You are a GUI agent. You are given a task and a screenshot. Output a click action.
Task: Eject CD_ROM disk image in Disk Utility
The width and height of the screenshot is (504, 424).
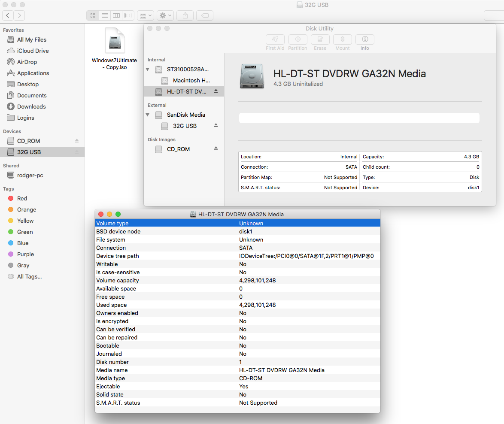pos(216,149)
